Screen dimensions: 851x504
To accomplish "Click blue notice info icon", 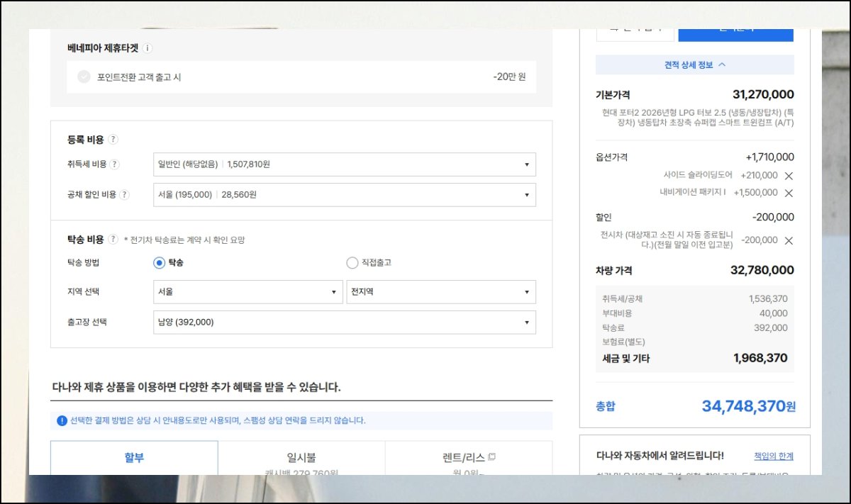I will pyautogui.click(x=62, y=420).
